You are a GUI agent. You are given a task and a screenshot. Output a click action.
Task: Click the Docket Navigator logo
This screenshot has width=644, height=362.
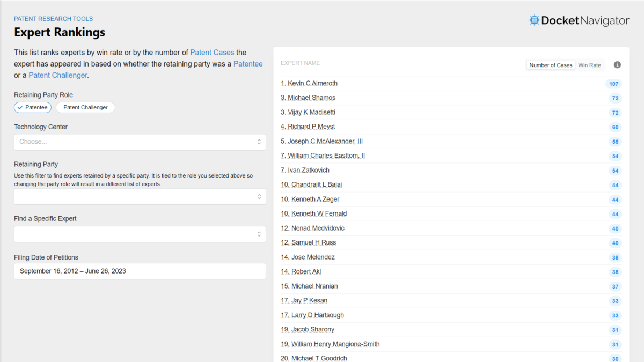(x=579, y=21)
